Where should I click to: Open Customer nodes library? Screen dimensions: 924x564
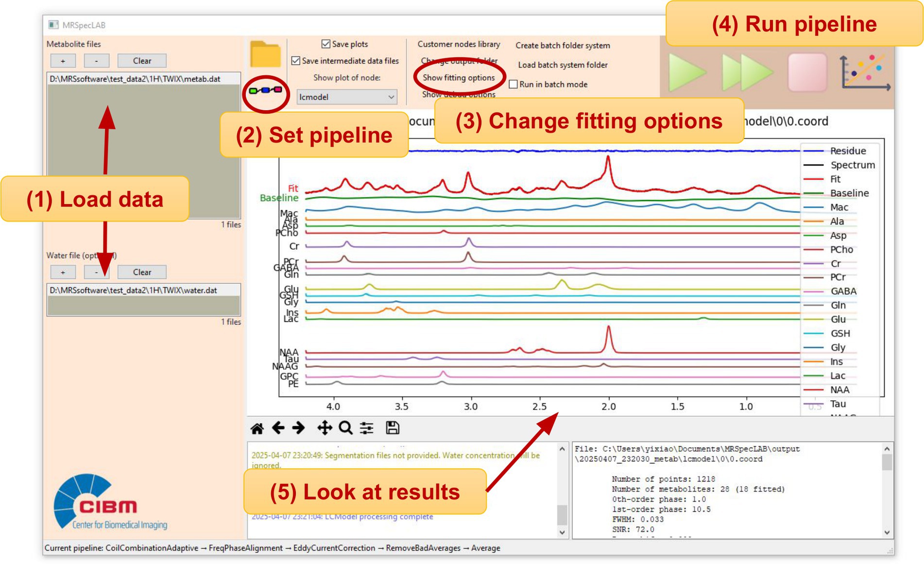[459, 44]
